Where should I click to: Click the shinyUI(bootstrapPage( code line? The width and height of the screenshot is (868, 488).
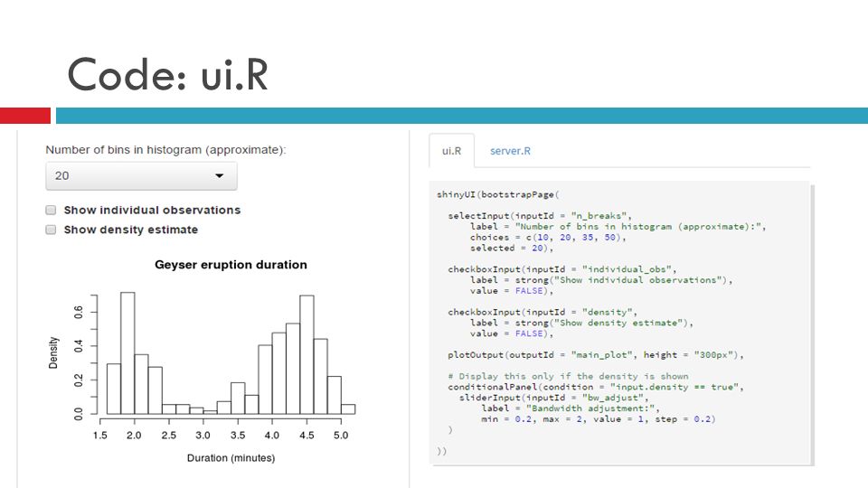coord(497,195)
